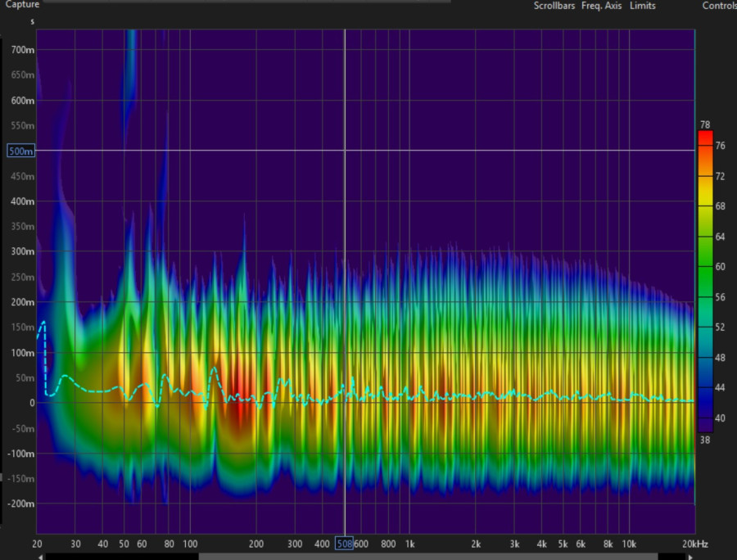Click the horizontal scrollbar thumb below the graph
The height and width of the screenshot is (560, 737).
tap(427, 557)
